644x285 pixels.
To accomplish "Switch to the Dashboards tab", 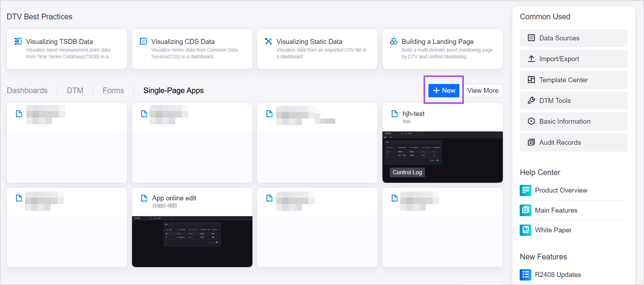I will [x=27, y=90].
